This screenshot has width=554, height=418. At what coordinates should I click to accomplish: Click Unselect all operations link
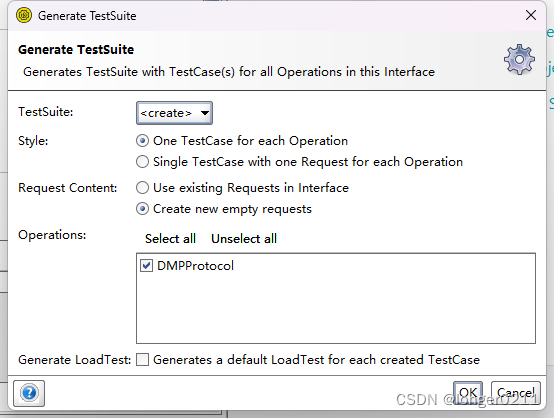(244, 239)
